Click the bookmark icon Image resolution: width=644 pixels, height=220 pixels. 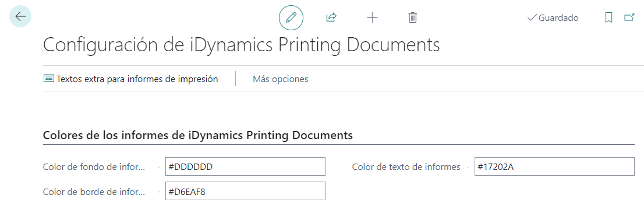point(608,17)
